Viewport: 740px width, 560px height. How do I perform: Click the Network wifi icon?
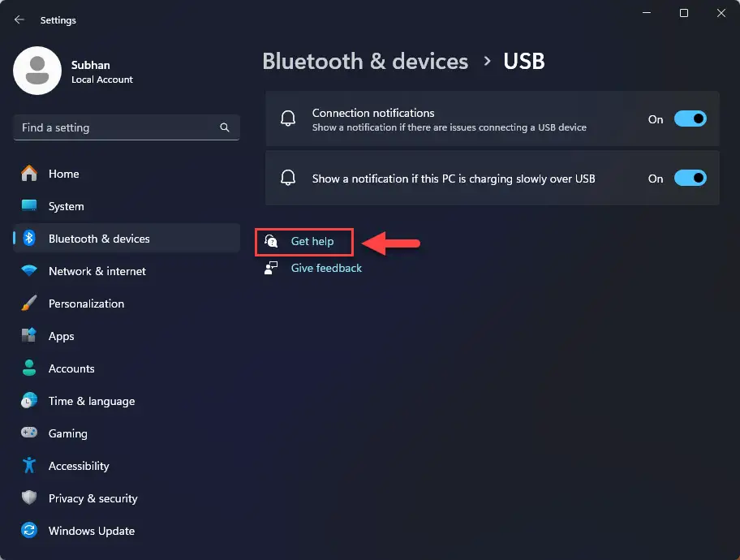pyautogui.click(x=29, y=270)
